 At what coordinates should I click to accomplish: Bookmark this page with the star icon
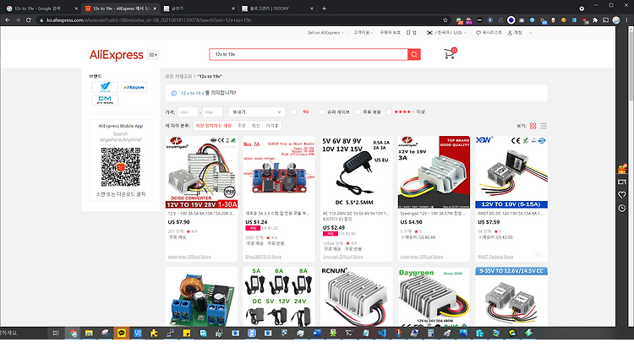pyautogui.click(x=445, y=19)
